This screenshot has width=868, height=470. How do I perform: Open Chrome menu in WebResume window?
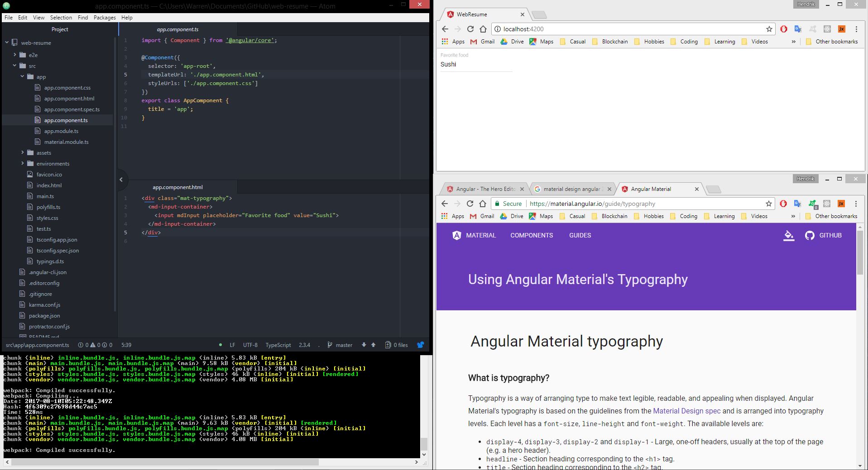coord(856,29)
